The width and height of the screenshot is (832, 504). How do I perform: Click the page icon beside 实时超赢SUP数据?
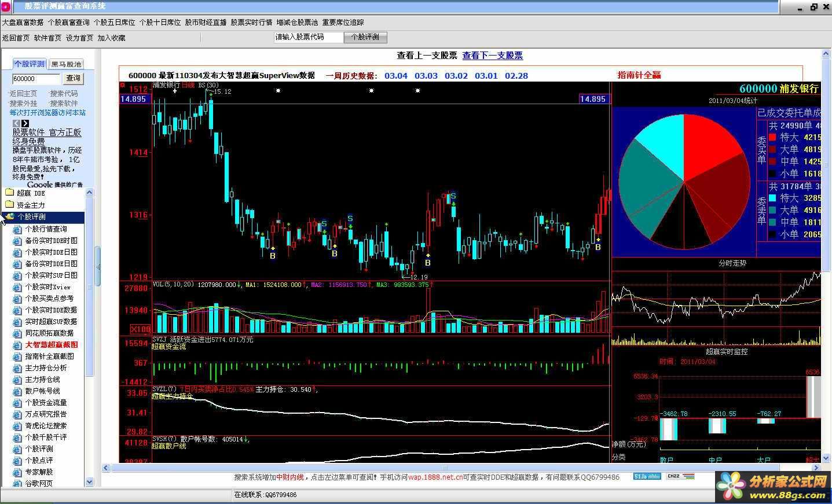17,322
